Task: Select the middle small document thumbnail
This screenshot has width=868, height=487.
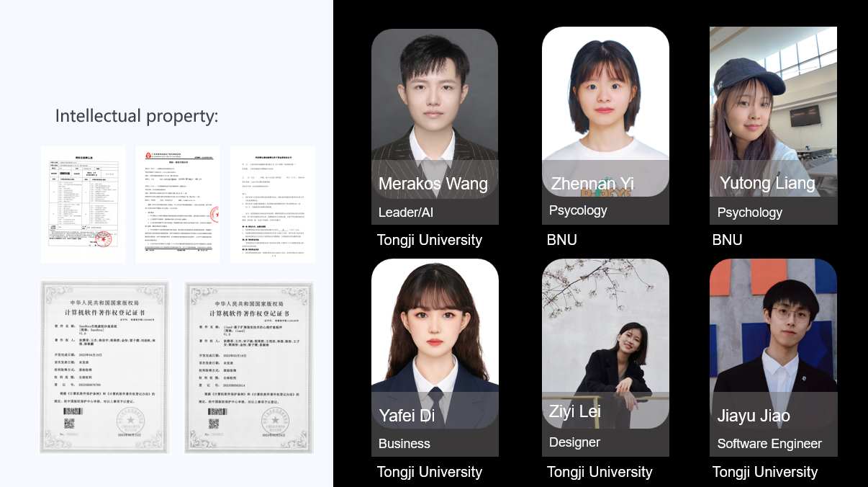Action: coord(178,205)
